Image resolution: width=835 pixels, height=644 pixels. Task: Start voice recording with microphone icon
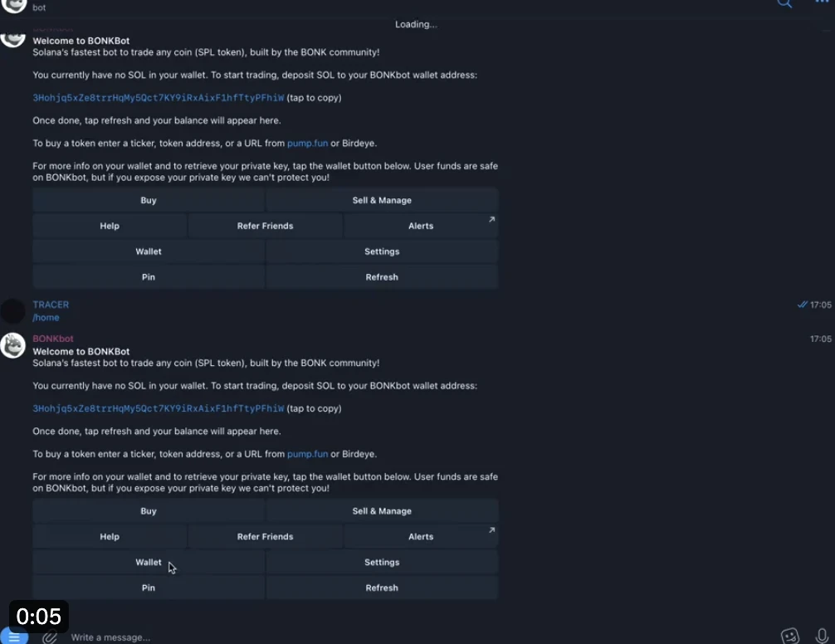(822, 636)
